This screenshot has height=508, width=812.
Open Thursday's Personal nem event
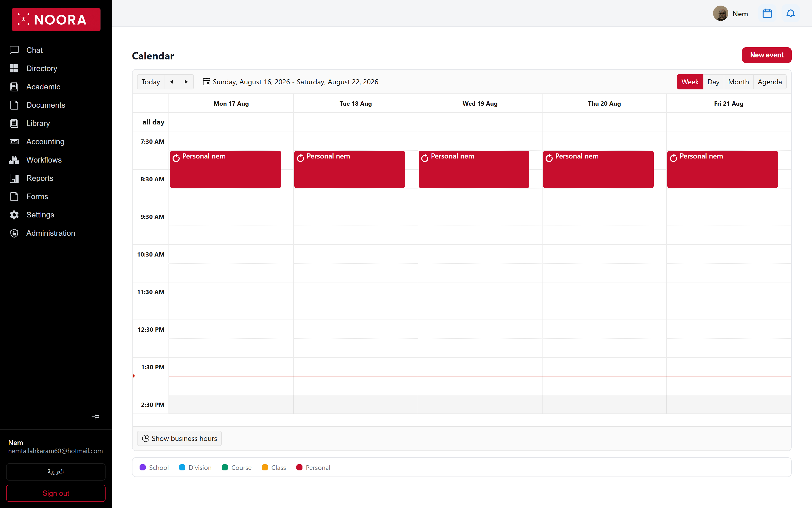[x=598, y=169]
